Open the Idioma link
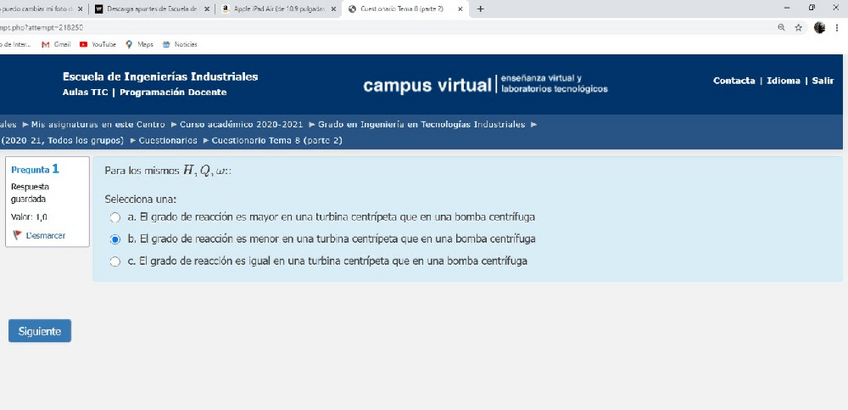 [783, 81]
